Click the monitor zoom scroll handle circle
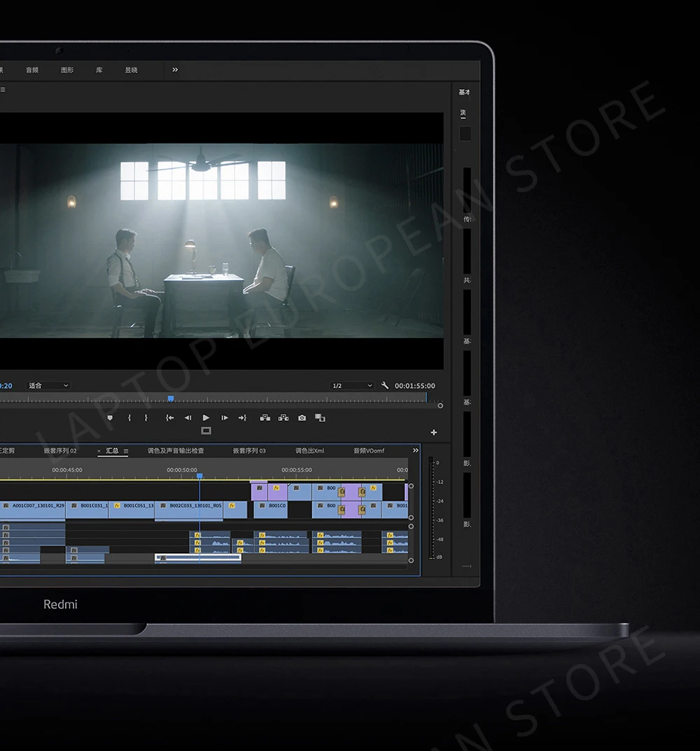Screen dimensions: 700x751 click(x=440, y=406)
